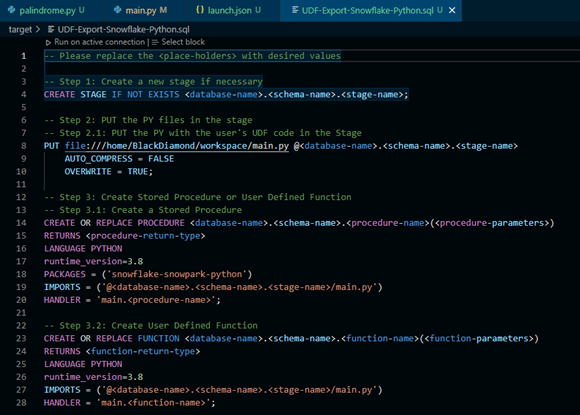Select the UDF-Export-Snowflake-Python.sql tab
Screen dimensions: 580x415
tap(371, 10)
